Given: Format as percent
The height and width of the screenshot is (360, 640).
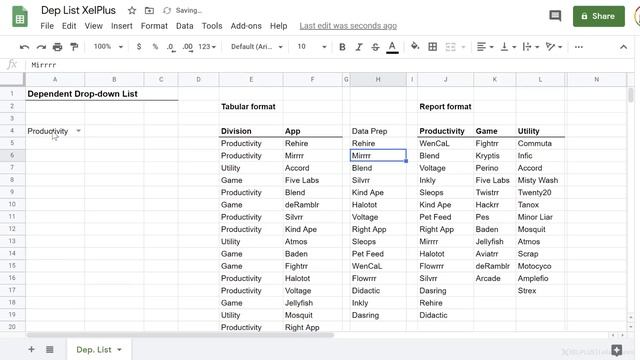Looking at the screenshot, I should pyautogui.click(x=155, y=47).
